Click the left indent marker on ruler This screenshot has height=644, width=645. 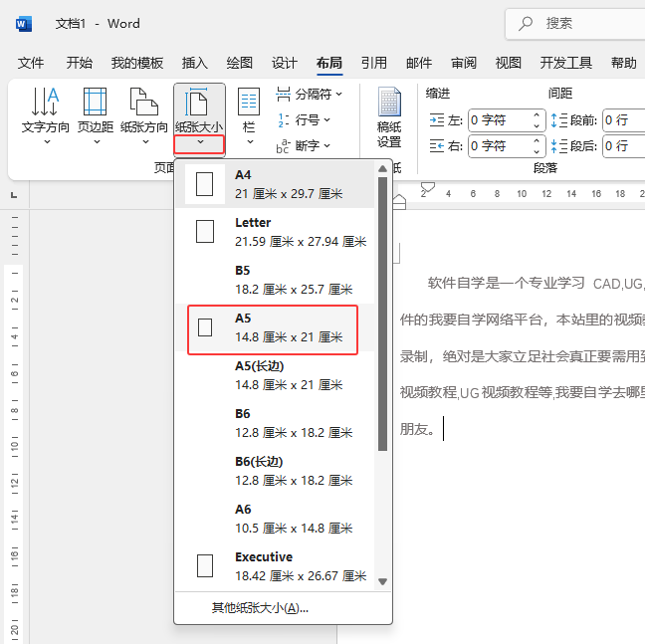[x=399, y=202]
